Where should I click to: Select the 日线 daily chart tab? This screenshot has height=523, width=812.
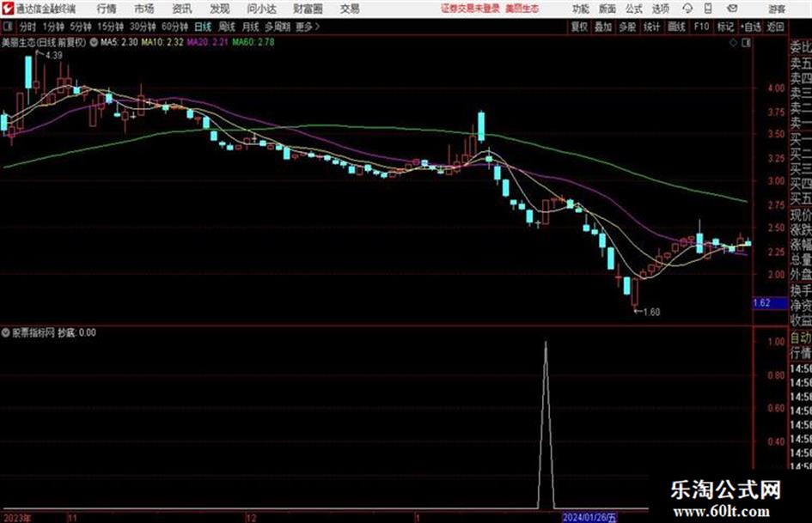(x=203, y=27)
